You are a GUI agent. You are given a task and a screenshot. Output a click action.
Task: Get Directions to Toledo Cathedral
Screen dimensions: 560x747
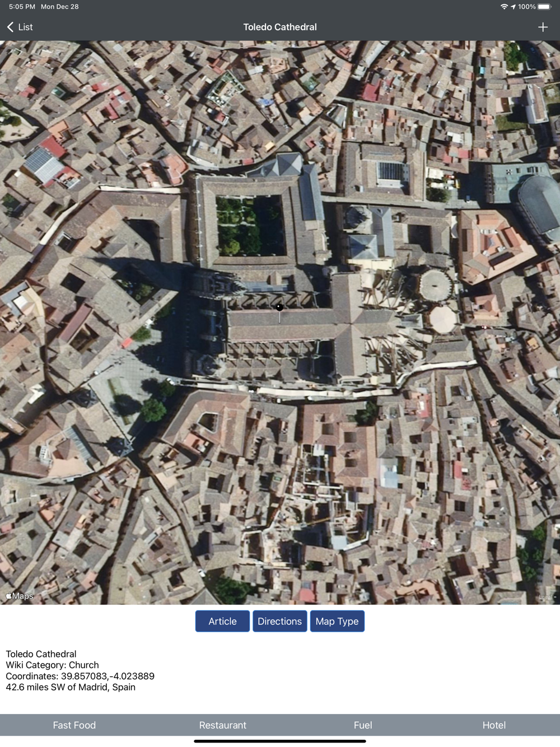(x=279, y=621)
